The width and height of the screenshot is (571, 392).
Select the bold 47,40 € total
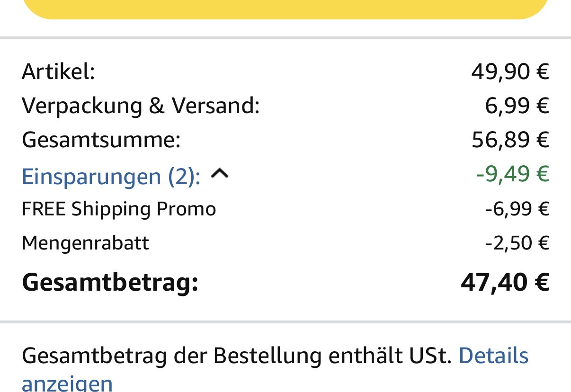[x=505, y=282]
